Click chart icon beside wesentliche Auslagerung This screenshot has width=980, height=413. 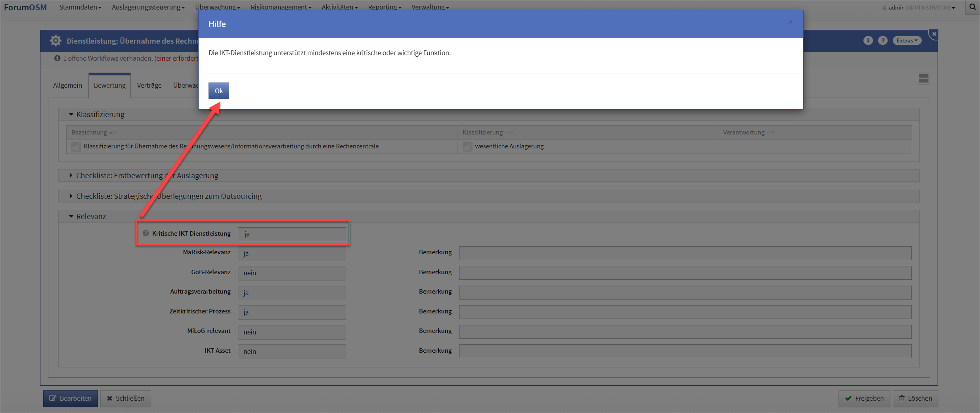[467, 146]
